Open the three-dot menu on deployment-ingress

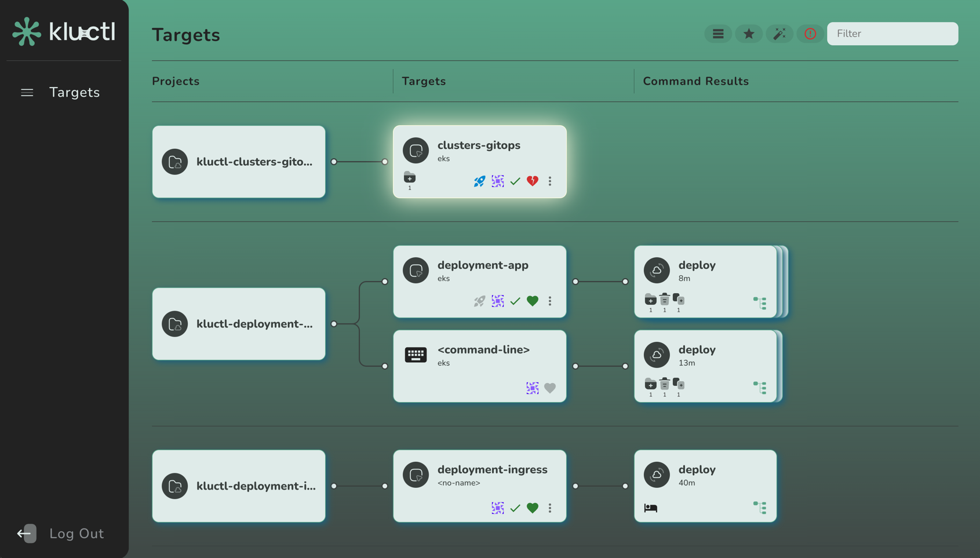[550, 508]
